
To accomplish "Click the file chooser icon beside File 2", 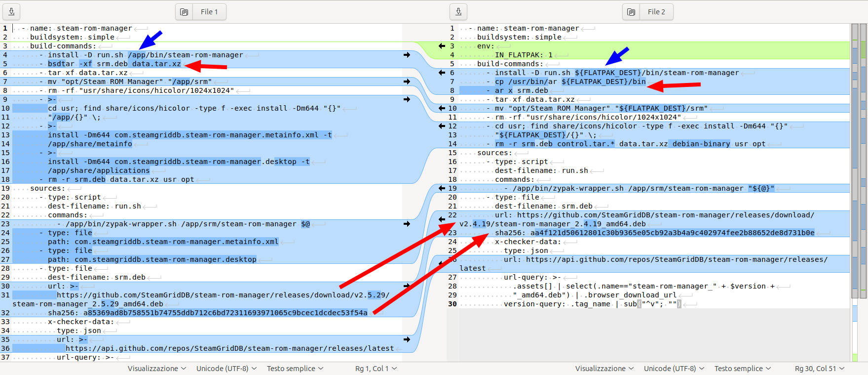I will 631,12.
